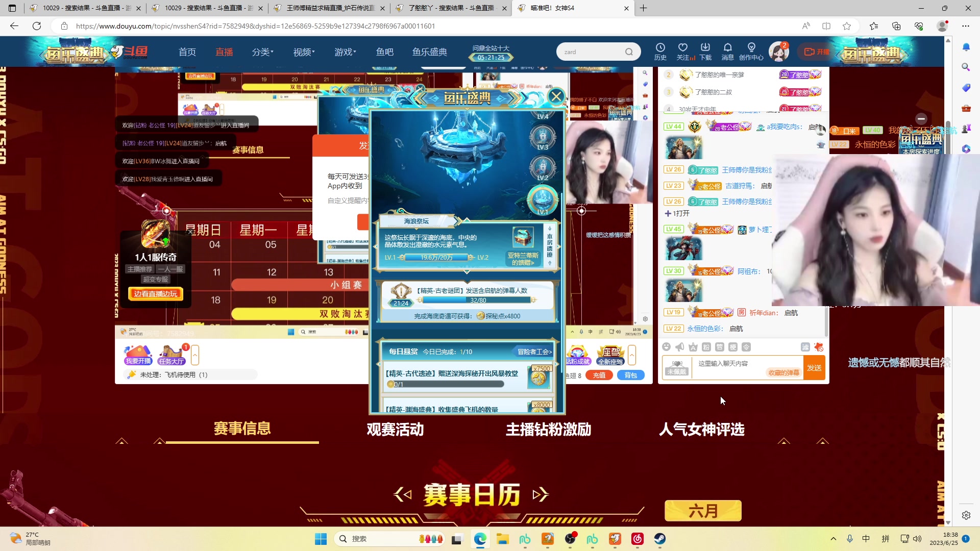Click the Windows Start button
Image resolution: width=980 pixels, height=551 pixels.
pyautogui.click(x=321, y=539)
